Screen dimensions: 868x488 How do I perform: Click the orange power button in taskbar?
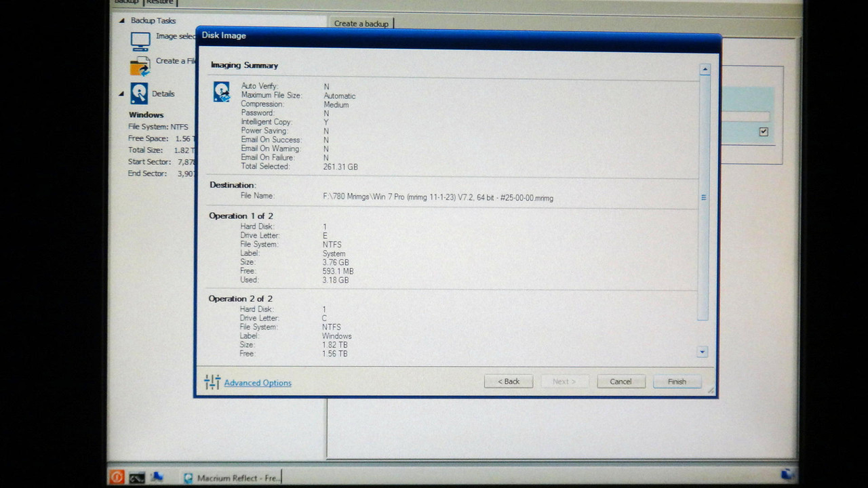tap(117, 477)
